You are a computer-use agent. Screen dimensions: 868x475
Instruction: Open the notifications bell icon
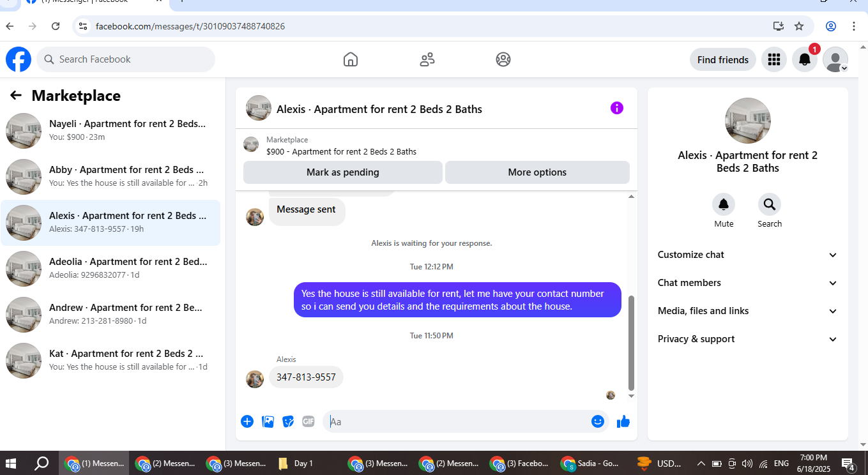click(805, 59)
